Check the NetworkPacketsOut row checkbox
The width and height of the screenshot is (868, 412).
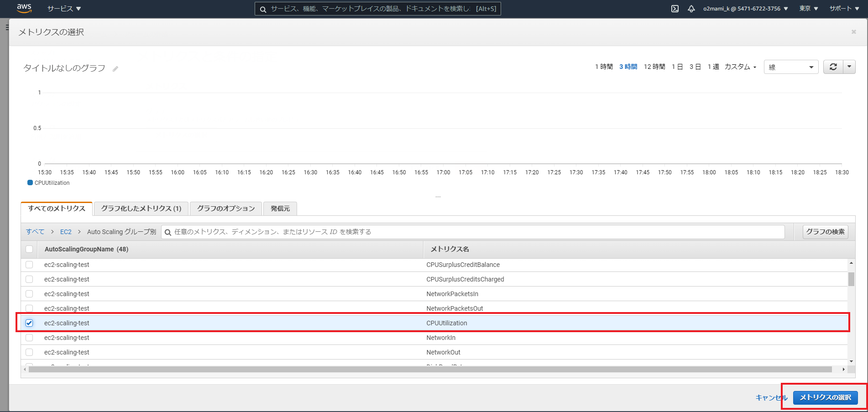pyautogui.click(x=29, y=308)
